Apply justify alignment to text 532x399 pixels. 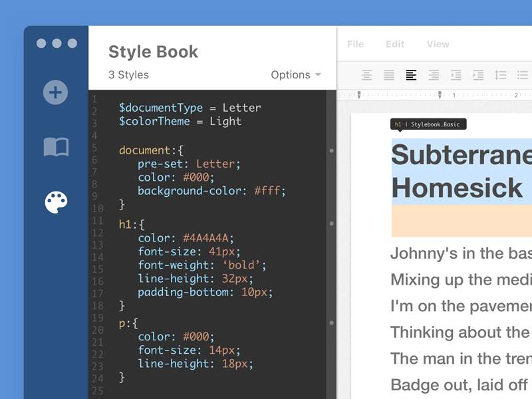389,75
